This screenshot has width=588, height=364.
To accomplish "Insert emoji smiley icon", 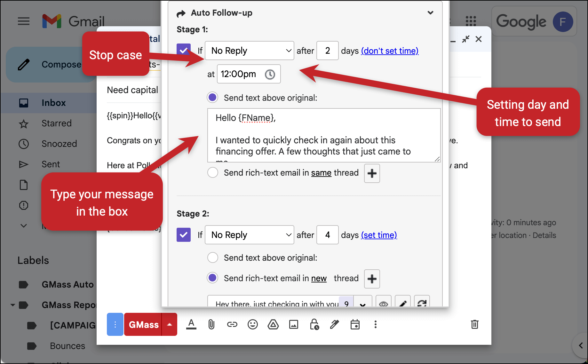I will tap(253, 325).
